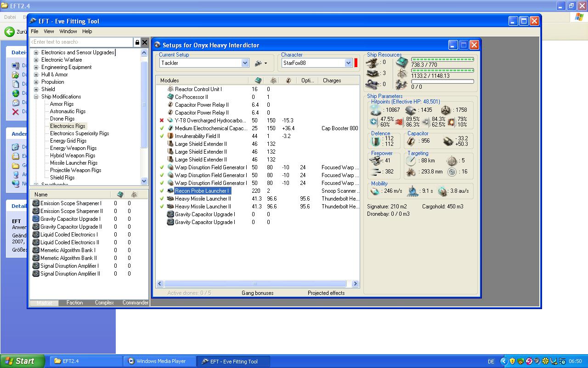Toggle green checkmark on Invulnerability Field II
588x368 pixels.
(x=162, y=136)
